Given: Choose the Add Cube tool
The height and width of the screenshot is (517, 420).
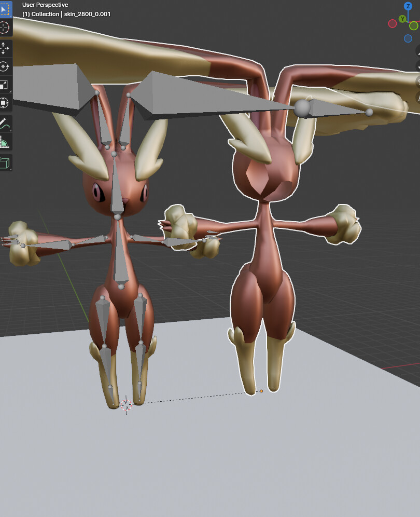Looking at the screenshot, I should 5,162.
